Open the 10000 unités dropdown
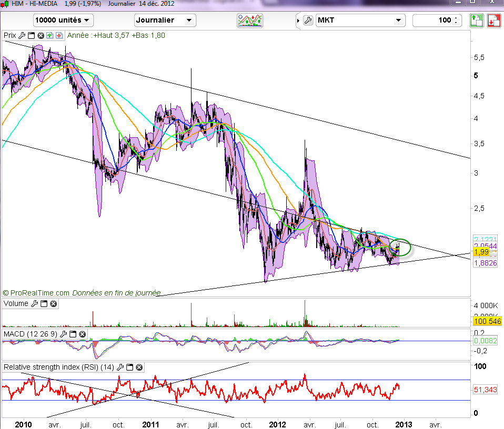Image resolution: width=504 pixels, height=429 pixels. [x=63, y=21]
